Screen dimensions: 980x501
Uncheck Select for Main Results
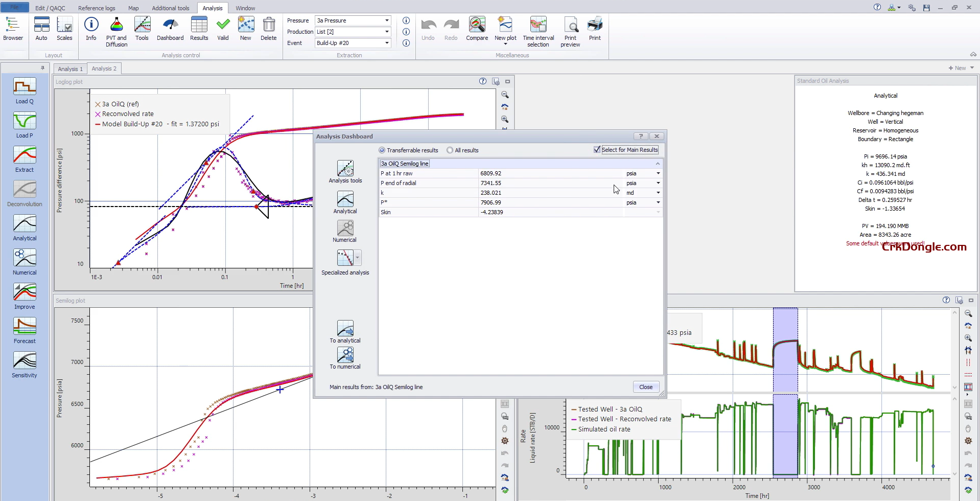pyautogui.click(x=597, y=149)
